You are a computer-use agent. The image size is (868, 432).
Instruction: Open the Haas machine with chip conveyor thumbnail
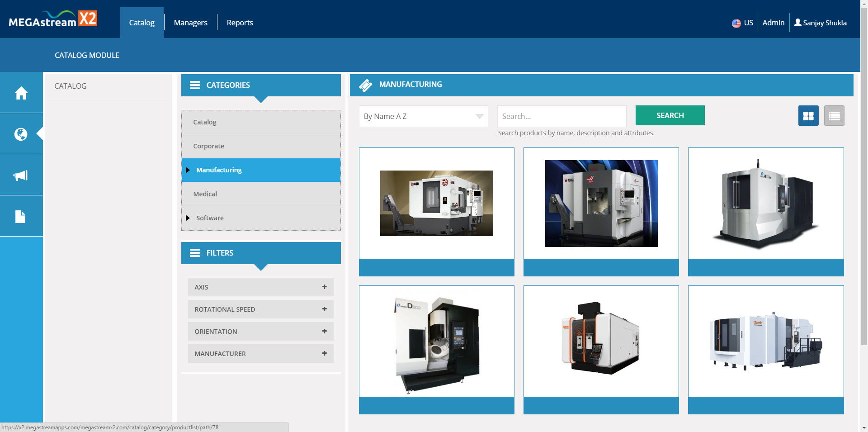437,203
